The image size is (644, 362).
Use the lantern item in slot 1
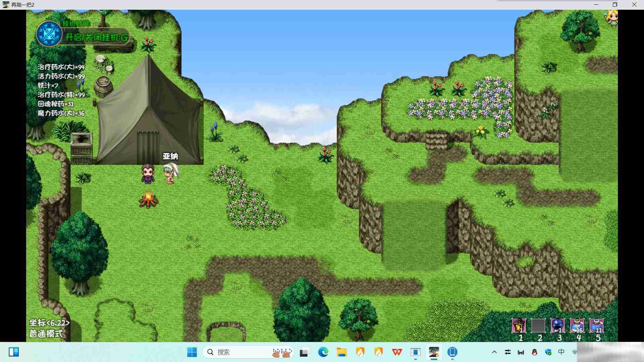(x=519, y=325)
